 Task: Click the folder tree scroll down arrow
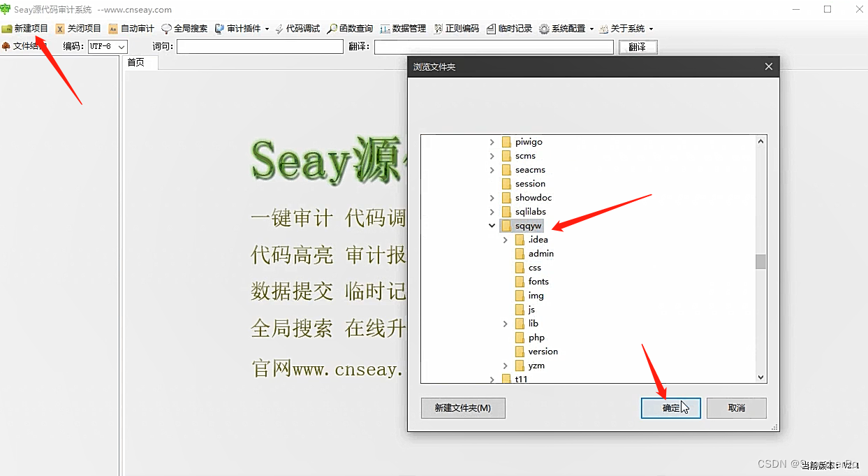[x=761, y=377]
